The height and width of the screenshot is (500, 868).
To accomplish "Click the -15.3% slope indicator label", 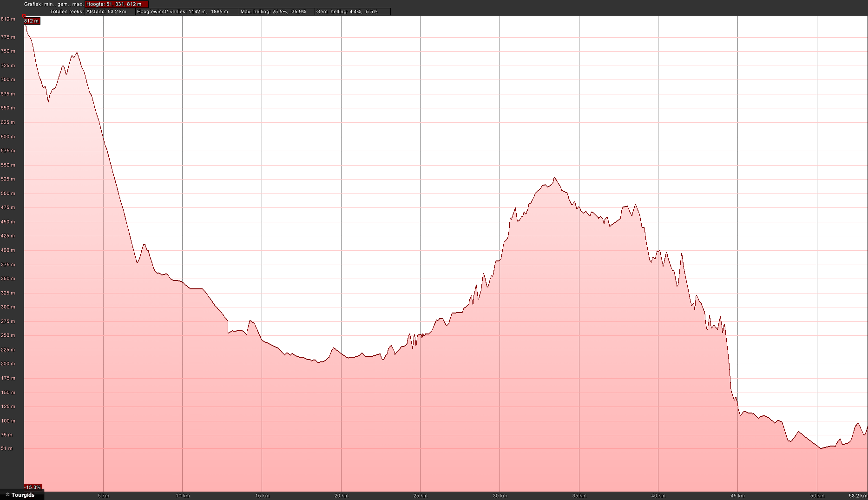I will (x=33, y=487).
